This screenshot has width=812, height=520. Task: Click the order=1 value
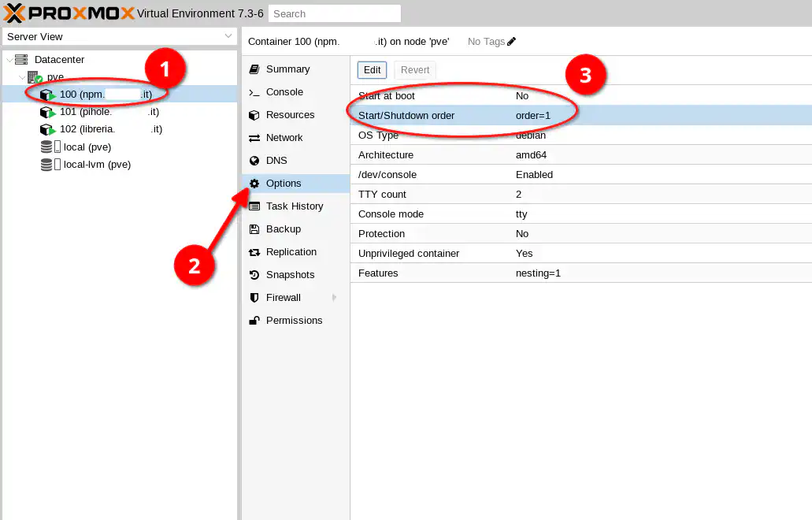point(533,116)
